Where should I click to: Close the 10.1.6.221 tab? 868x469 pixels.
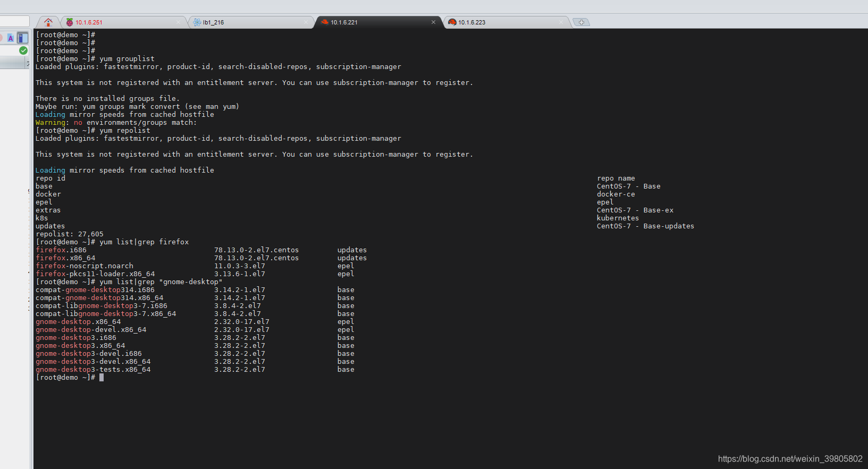click(x=433, y=22)
